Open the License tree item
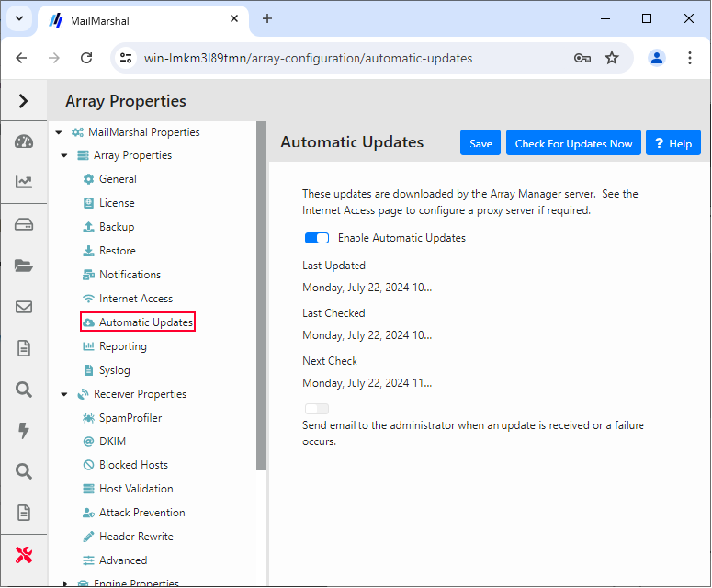This screenshot has height=588, width=712. (x=117, y=203)
